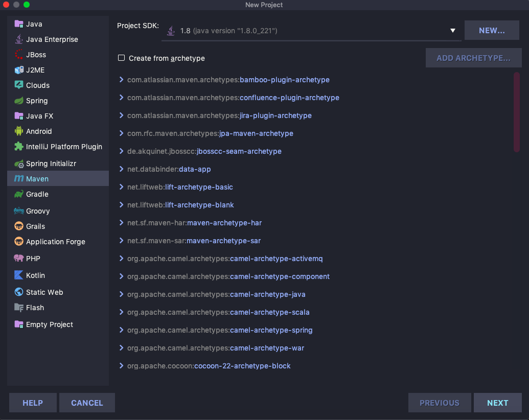This screenshot has width=529, height=420.
Task: Expand lift-archetype-basic entry
Action: (121, 187)
